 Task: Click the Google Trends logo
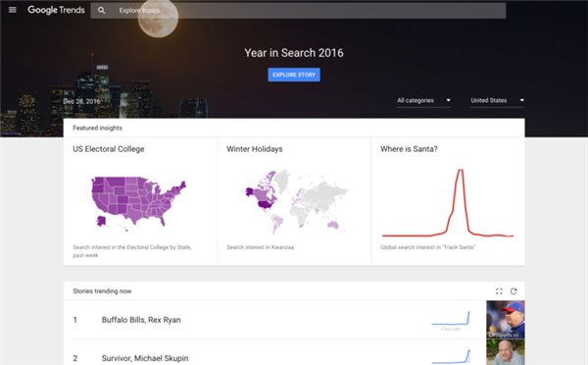click(56, 10)
